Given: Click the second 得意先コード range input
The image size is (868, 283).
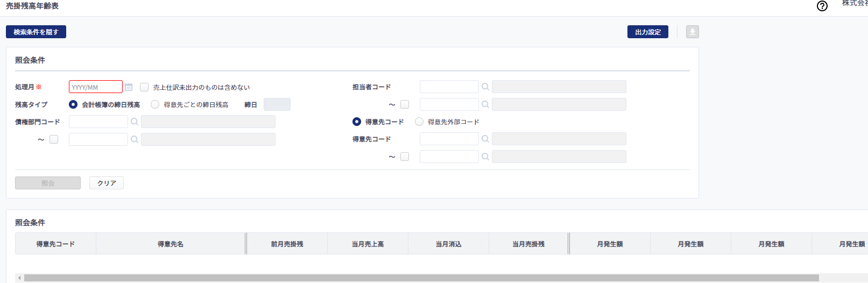Looking at the screenshot, I should pos(449,157).
